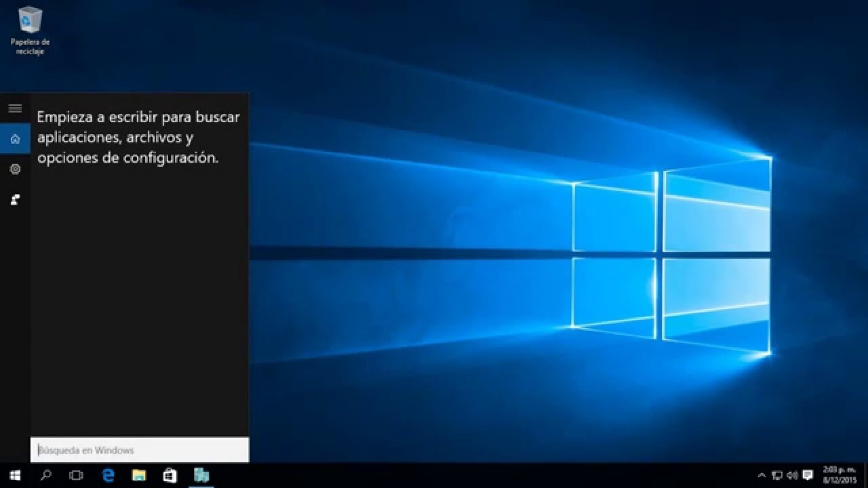
Task: Open File Explorer from the taskbar
Action: pyautogui.click(x=139, y=475)
